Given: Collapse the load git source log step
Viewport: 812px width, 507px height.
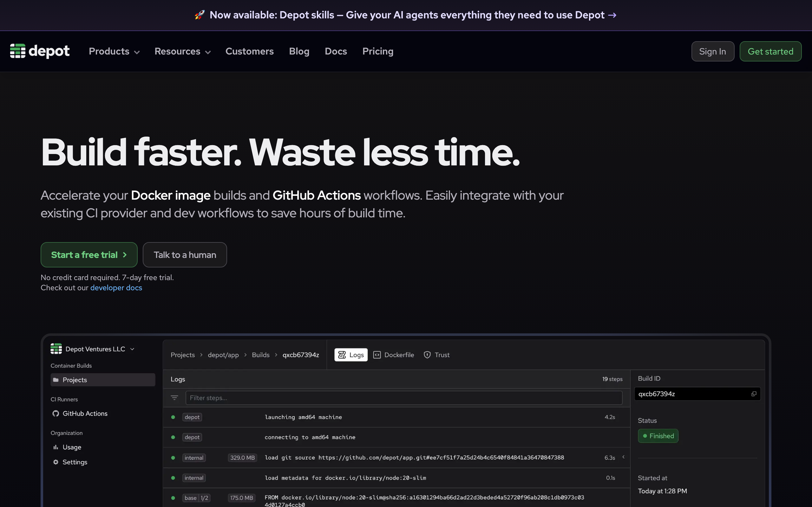Looking at the screenshot, I should [623, 457].
